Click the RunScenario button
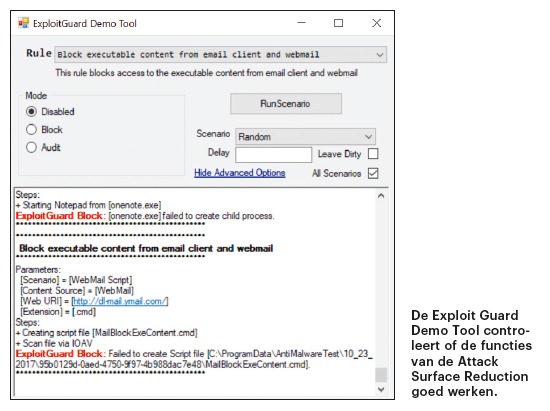This screenshot has height=411, width=550. click(286, 104)
